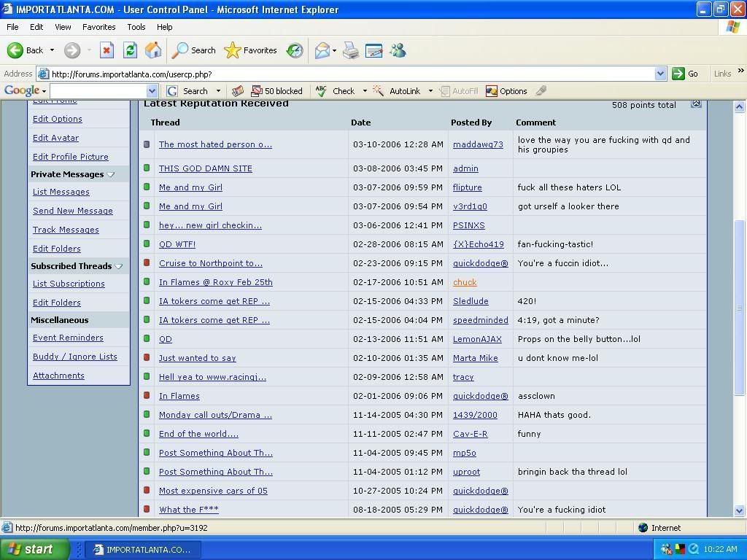Collapse the Latest Reputation Received panel
This screenshot has height=560, width=747.
(695, 104)
